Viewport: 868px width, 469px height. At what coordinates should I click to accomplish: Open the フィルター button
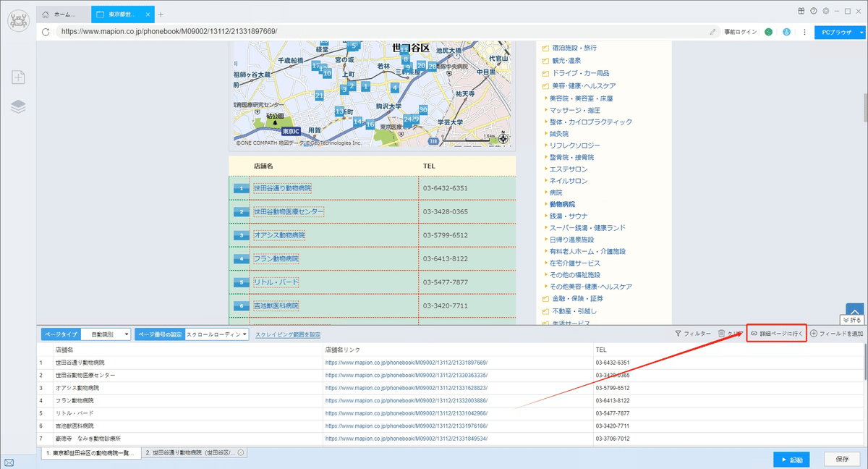pyautogui.click(x=693, y=334)
